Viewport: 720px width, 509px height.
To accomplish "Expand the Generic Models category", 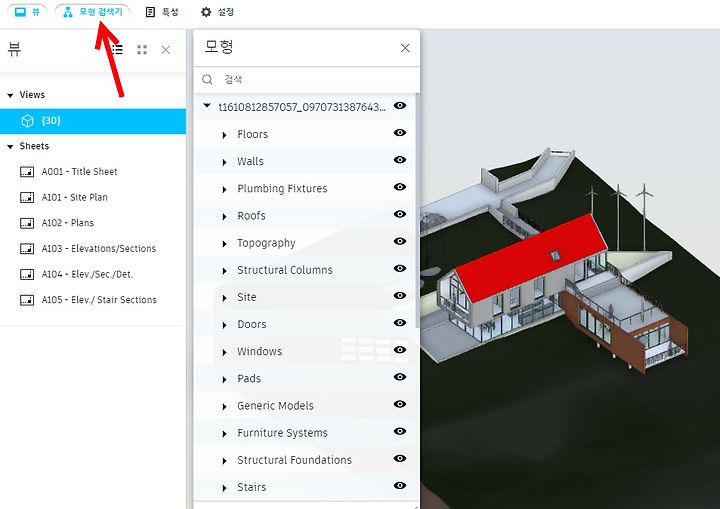I will (x=224, y=407).
